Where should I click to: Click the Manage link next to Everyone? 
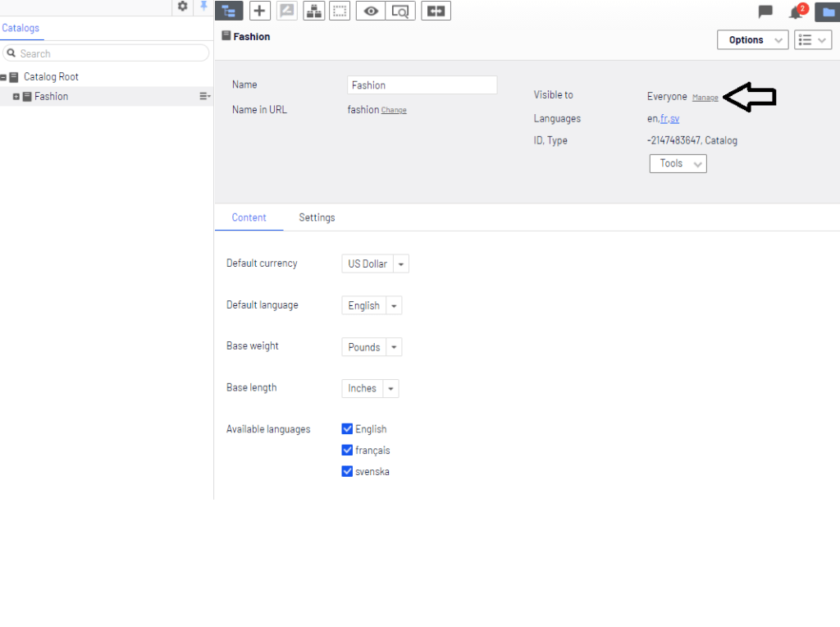705,98
